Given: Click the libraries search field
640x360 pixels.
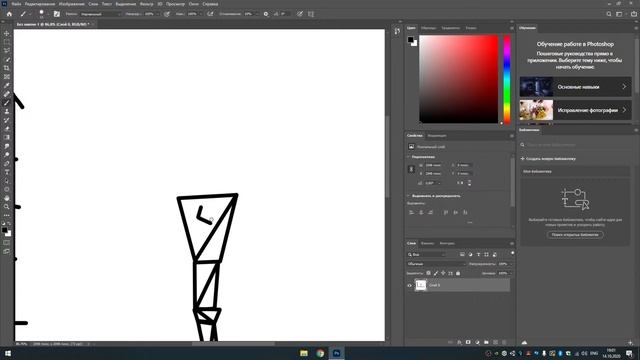Looking at the screenshot, I should click(x=576, y=144).
